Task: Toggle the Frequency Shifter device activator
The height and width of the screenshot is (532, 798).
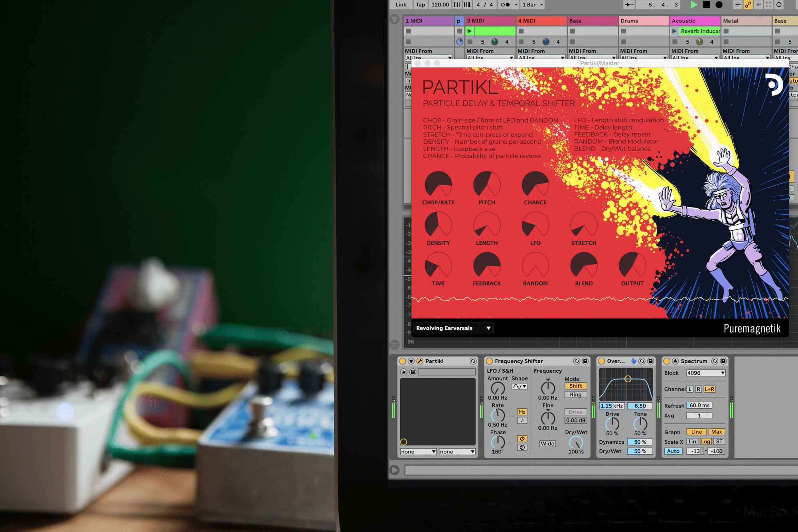Action: [x=490, y=361]
